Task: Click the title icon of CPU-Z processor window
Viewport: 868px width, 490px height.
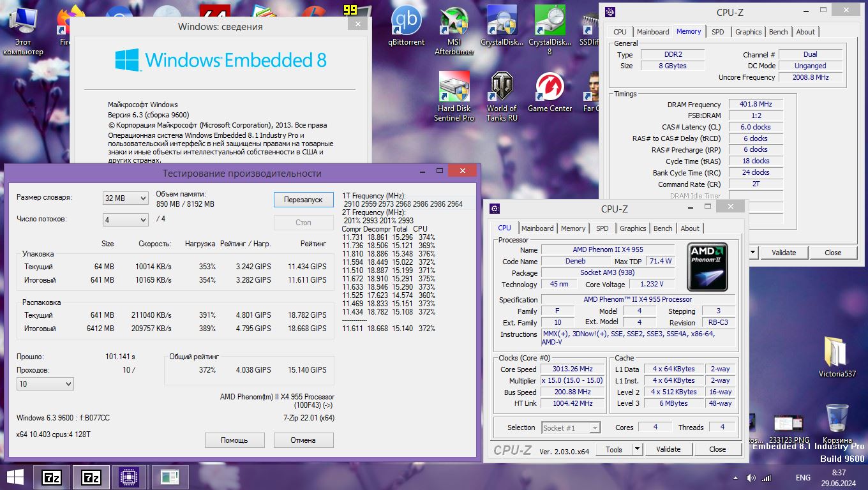Action: coord(495,209)
